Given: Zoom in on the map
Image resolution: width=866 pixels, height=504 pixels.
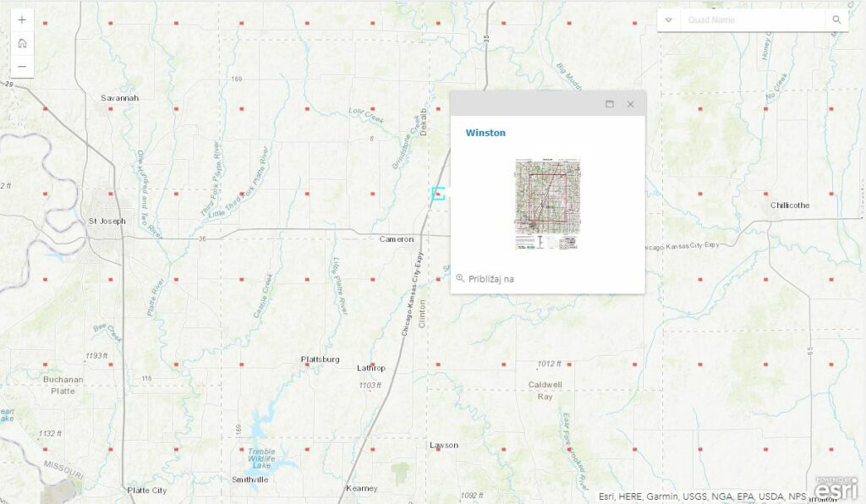Looking at the screenshot, I should 22,20.
